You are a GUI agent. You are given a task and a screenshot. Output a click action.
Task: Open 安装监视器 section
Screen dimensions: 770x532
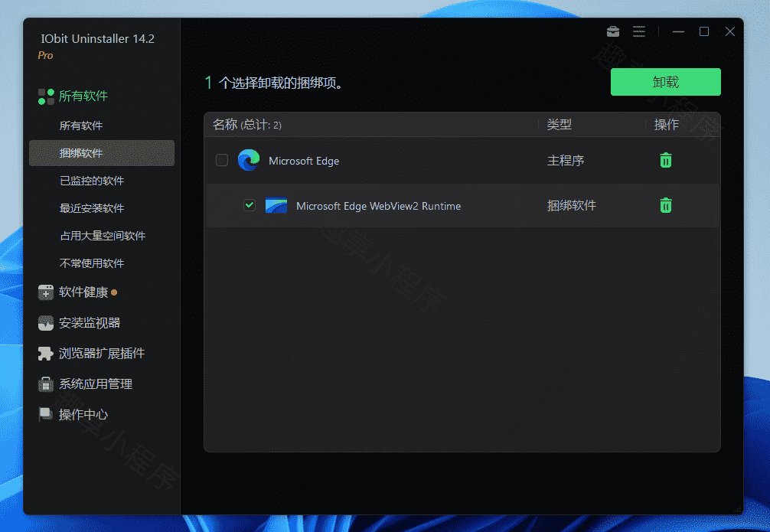coord(90,323)
